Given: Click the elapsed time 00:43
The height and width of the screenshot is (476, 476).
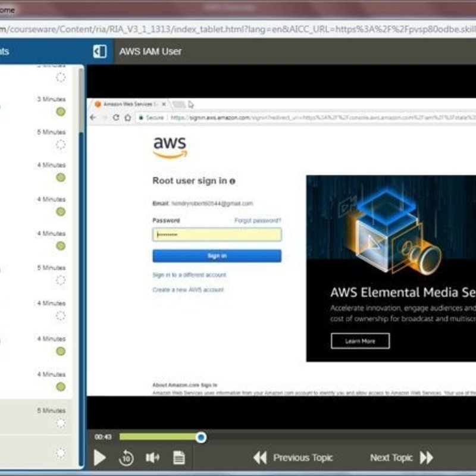Looking at the screenshot, I should (x=103, y=437).
